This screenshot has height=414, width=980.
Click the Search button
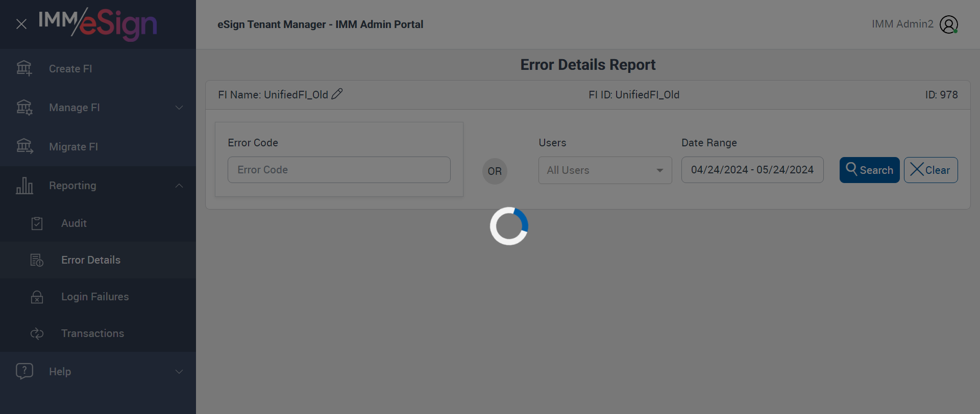pyautogui.click(x=869, y=170)
